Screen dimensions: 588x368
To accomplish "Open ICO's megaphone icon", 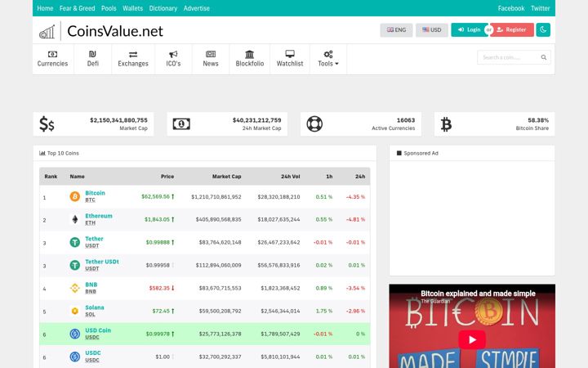I will click(173, 54).
